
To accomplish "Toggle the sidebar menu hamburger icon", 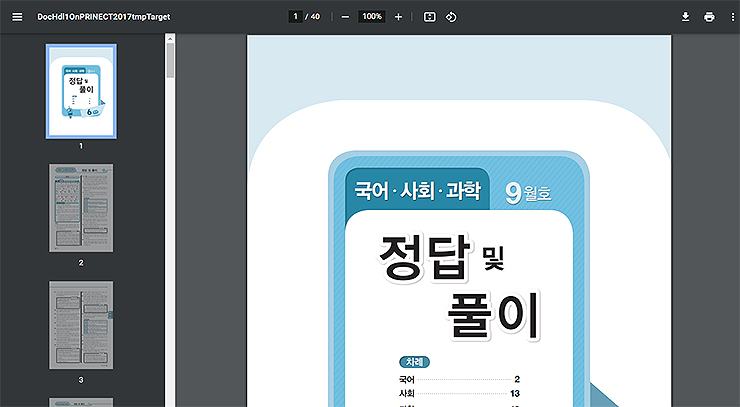I will tap(17, 17).
